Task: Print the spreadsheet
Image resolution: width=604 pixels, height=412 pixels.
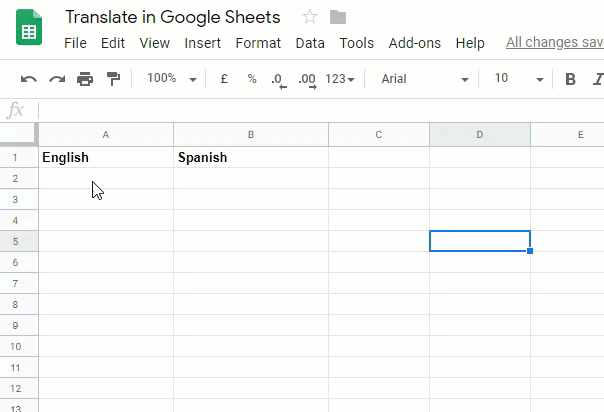Action: [85, 79]
